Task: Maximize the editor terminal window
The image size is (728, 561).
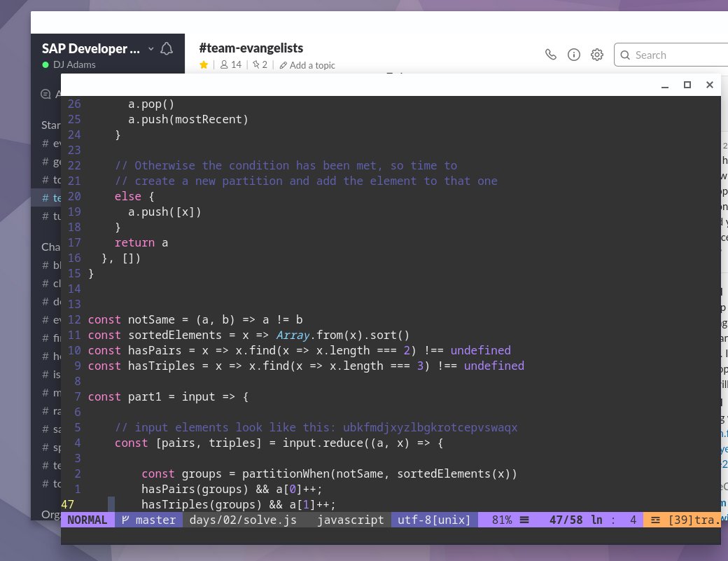Action: click(x=687, y=85)
